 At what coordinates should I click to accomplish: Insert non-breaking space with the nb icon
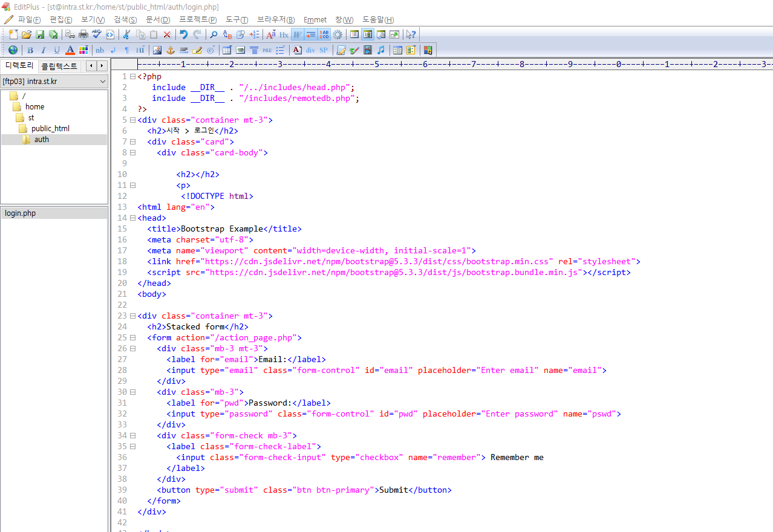click(100, 50)
